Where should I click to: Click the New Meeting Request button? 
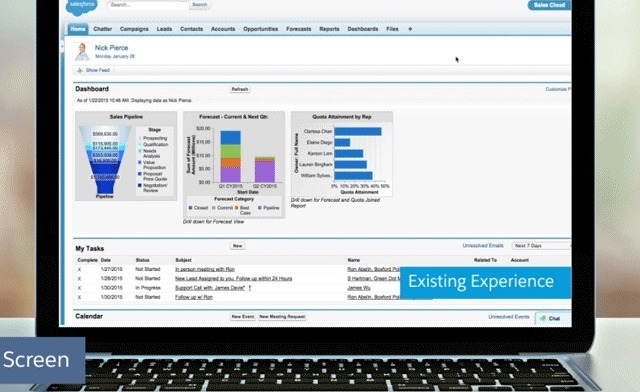(x=282, y=317)
